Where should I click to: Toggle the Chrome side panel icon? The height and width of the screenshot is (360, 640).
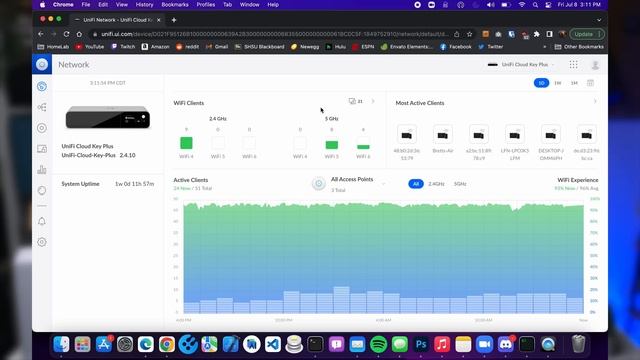tap(549, 34)
